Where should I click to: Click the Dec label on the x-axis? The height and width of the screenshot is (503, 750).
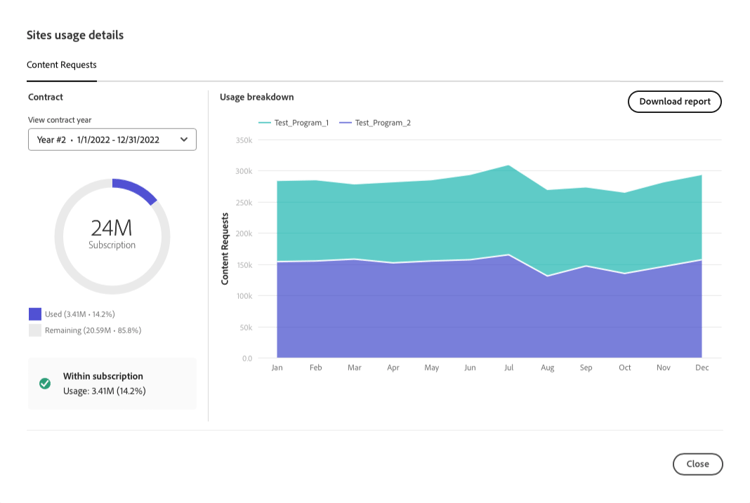[701, 368]
